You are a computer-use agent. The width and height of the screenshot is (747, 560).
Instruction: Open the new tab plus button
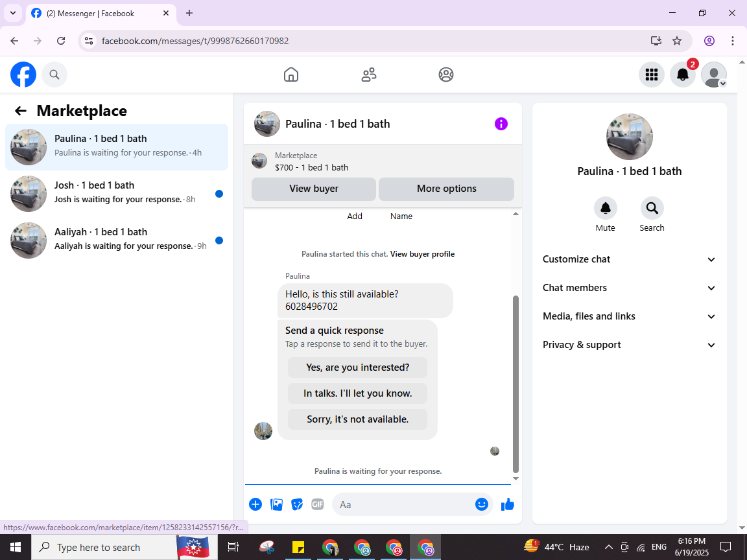point(189,14)
